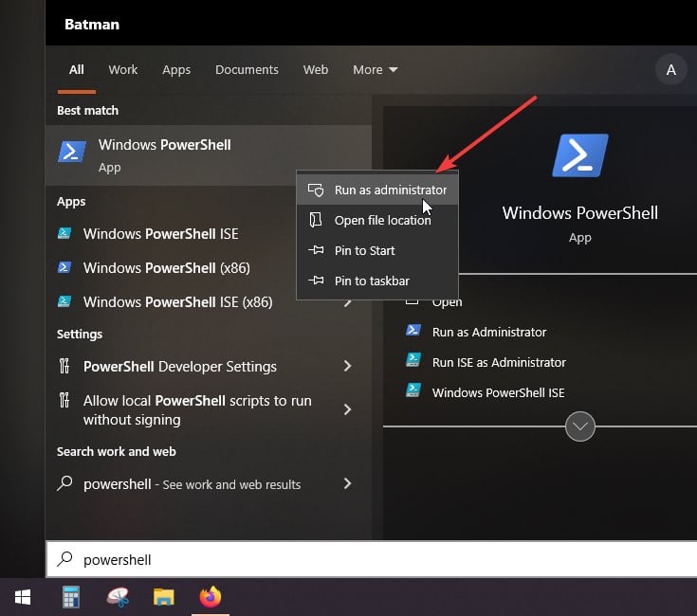The width and height of the screenshot is (697, 616).
Task: Click icon beside Run ISE as Administrator
Action: coord(413,360)
